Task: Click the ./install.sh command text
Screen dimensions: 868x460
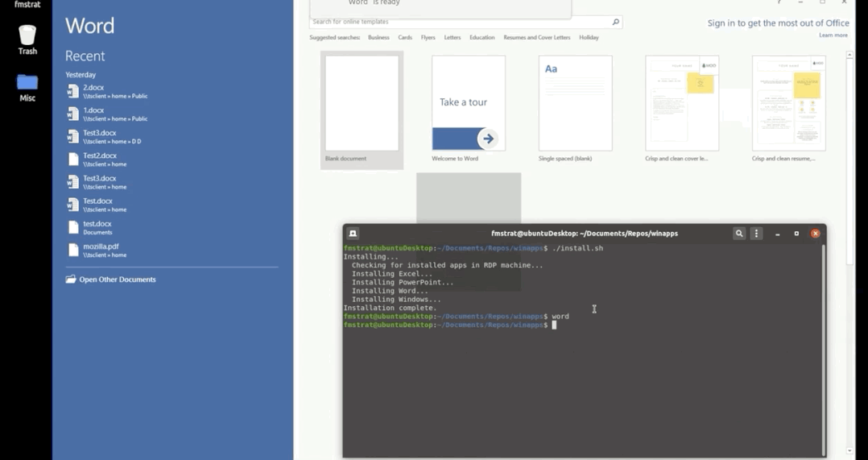Action: pos(577,248)
